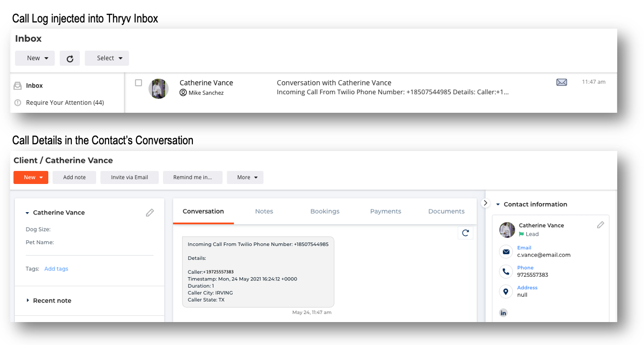Collapse right panel with chevron arrow button

click(x=485, y=203)
